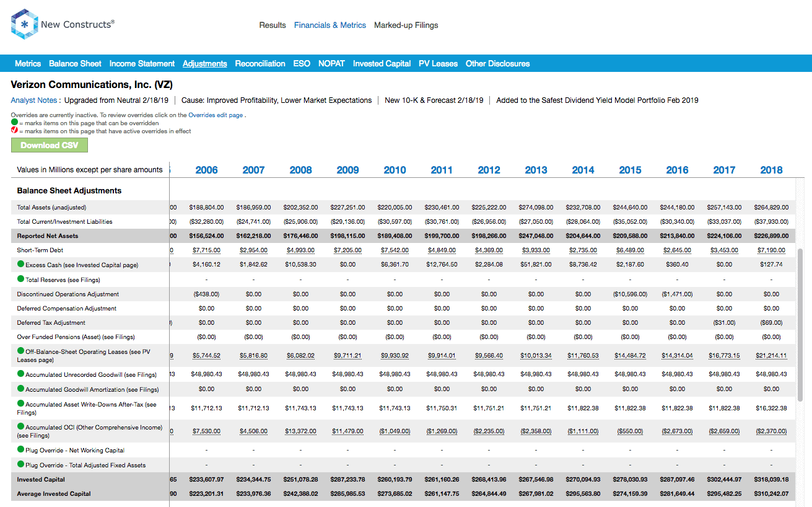The image size is (812, 507).
Task: Click green dot beside Accumulated Asset Write-Downs
Action: point(21,404)
